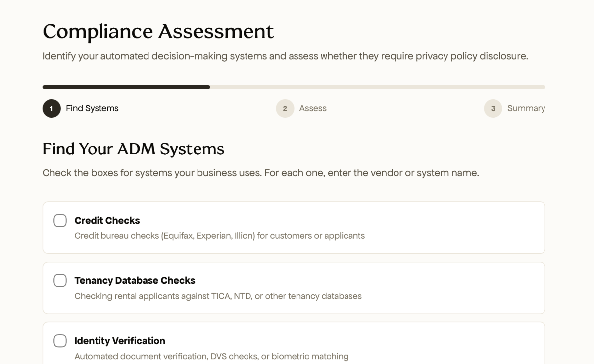The width and height of the screenshot is (594, 364).
Task: Switch to the Assess step
Action: pos(314,108)
